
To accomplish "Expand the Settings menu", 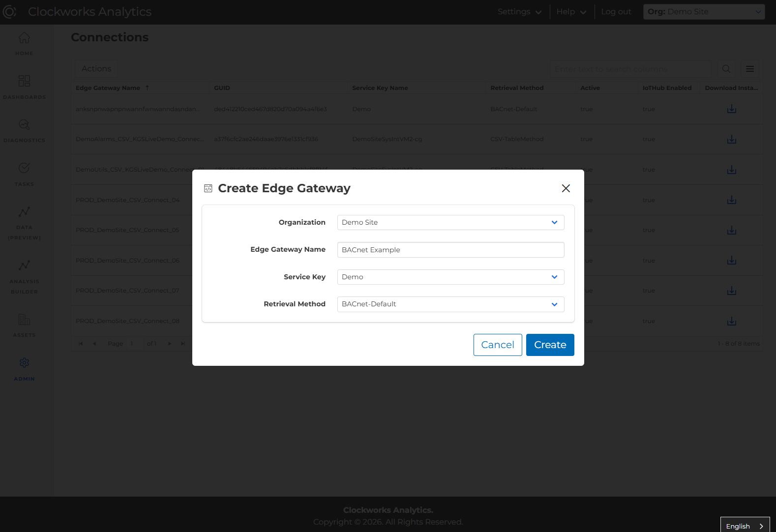I will point(519,12).
